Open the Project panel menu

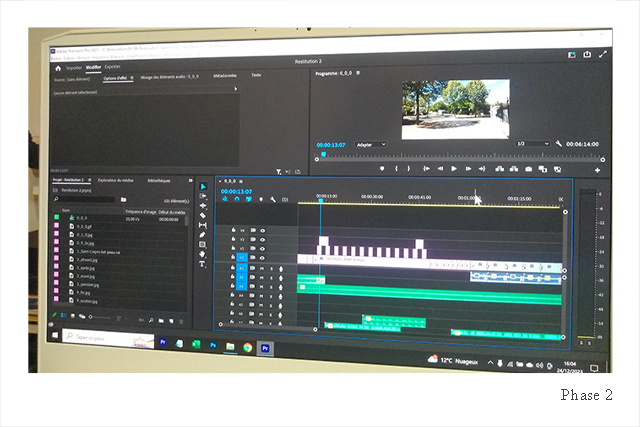click(90, 180)
